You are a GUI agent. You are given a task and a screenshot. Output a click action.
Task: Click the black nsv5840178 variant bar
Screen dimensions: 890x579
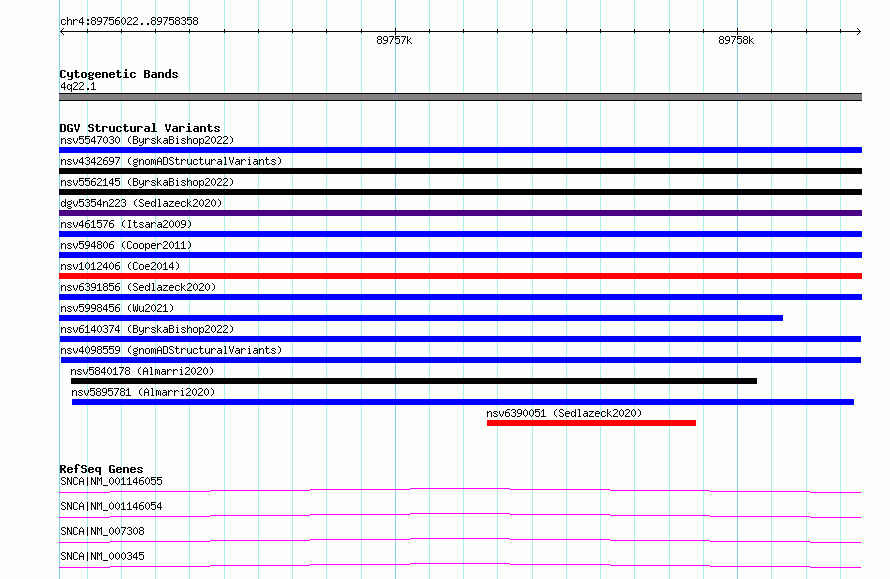[414, 381]
